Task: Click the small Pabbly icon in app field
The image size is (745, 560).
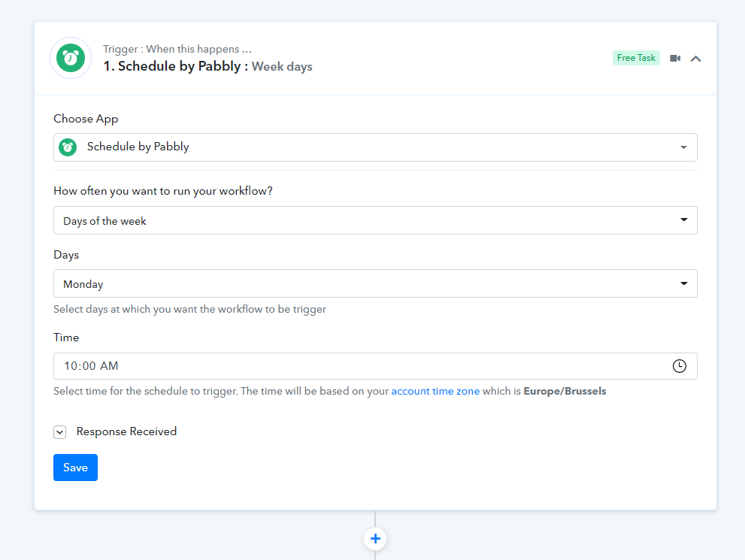Action: pos(68,147)
